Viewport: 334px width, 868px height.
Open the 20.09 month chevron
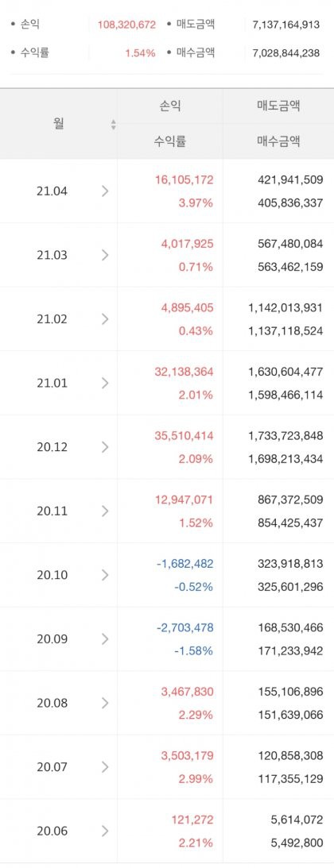105,638
